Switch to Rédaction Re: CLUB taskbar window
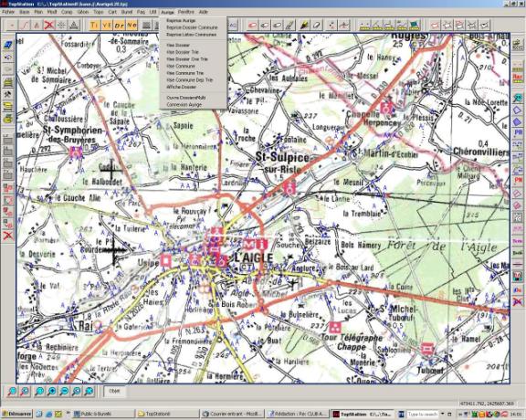The height and width of the screenshot is (420, 526). tap(298, 414)
